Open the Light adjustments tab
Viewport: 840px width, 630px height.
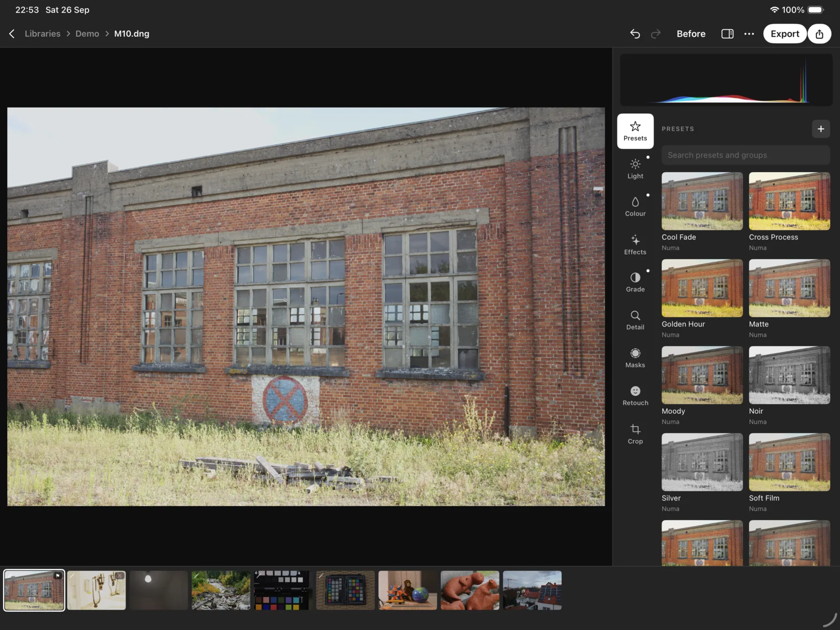coord(635,169)
